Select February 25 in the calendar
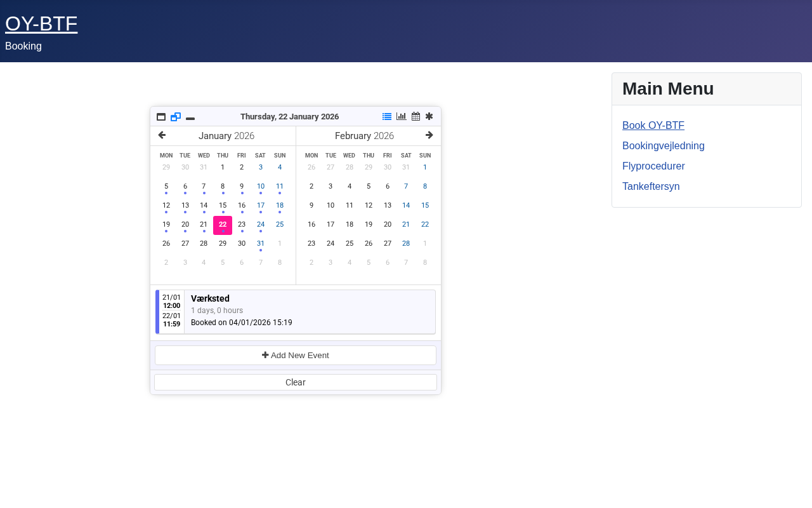Image resolution: width=812 pixels, height=508 pixels. [350, 244]
